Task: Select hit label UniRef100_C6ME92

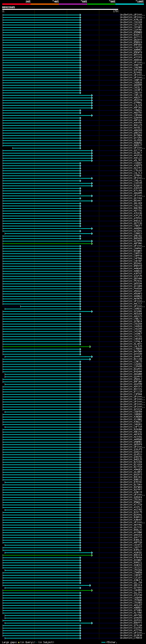Action: tap(131, 309)
